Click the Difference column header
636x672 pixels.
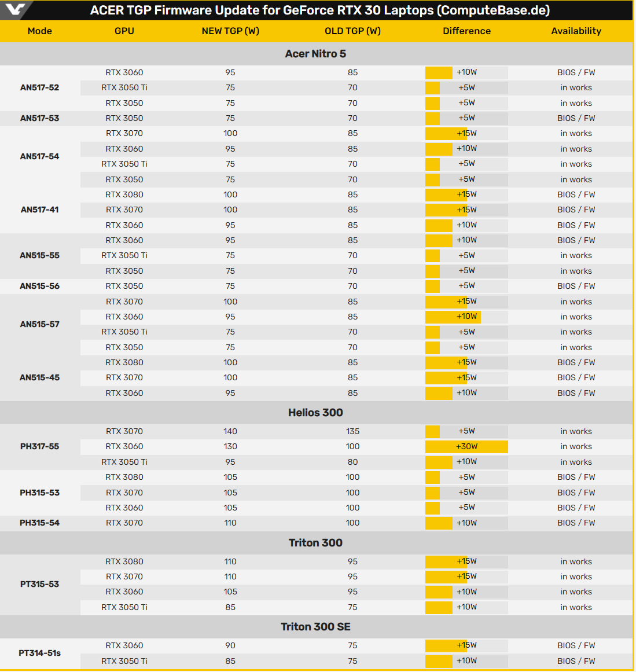(x=466, y=31)
